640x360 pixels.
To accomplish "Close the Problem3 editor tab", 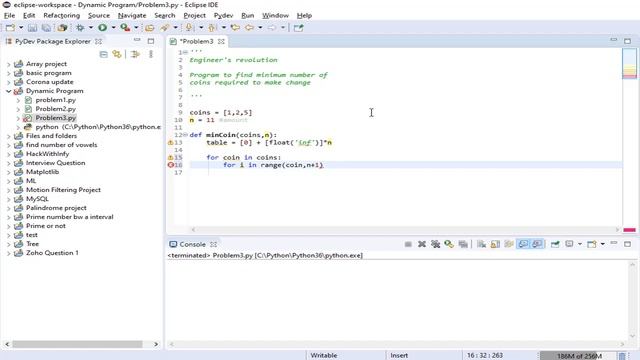I will pyautogui.click(x=221, y=41).
